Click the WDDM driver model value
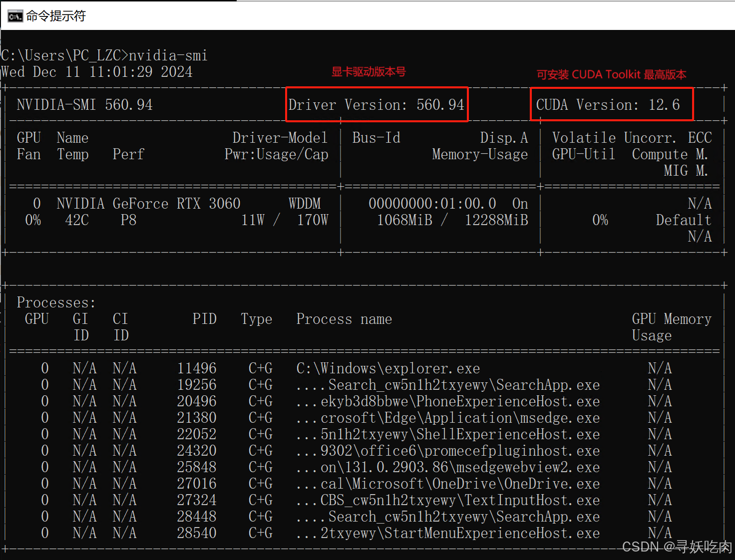The height and width of the screenshot is (560, 735). point(305,204)
